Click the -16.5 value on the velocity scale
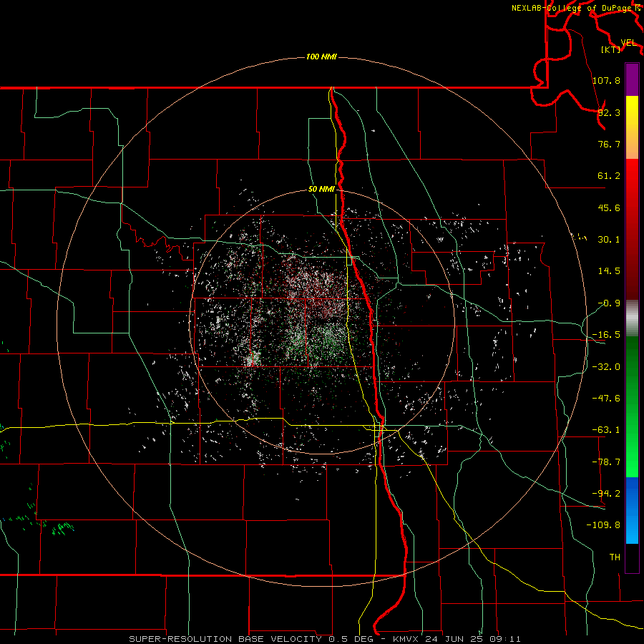The width and height of the screenshot is (644, 644). coord(606,335)
